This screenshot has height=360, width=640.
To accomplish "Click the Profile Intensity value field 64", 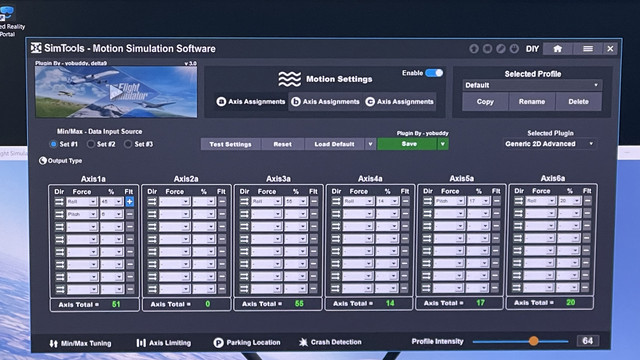I will (588, 341).
